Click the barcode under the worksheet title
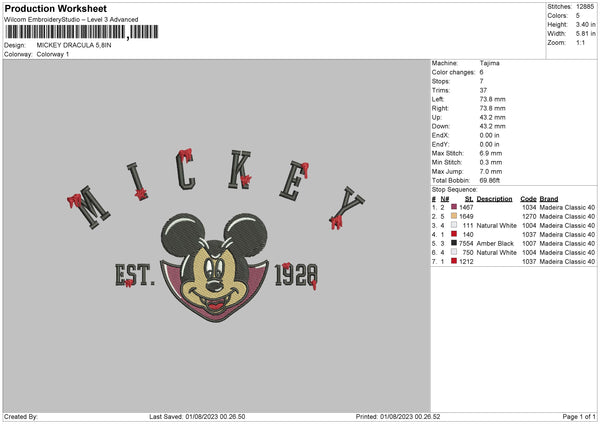The height and width of the screenshot is (424, 600). pos(80,33)
